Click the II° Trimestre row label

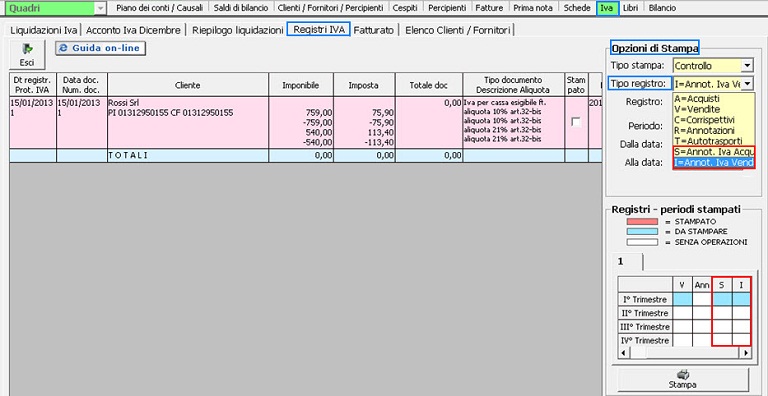click(645, 313)
